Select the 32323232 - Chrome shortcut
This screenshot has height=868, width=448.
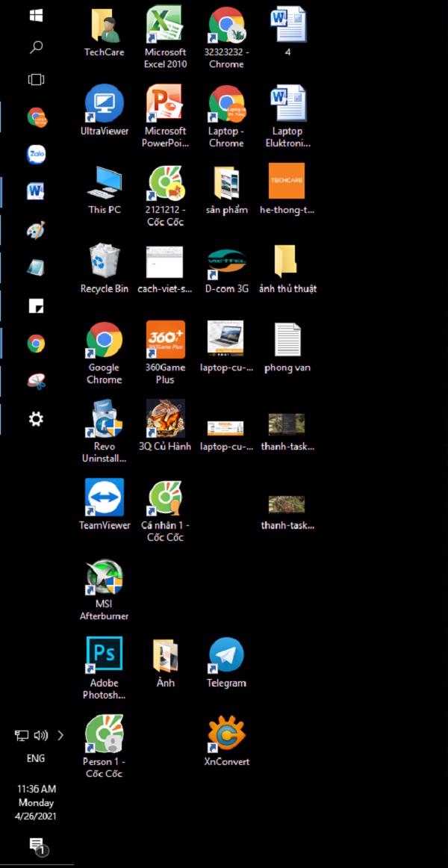[x=226, y=37]
